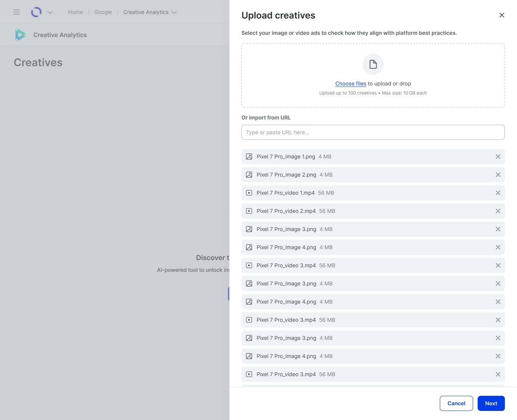Click the circular product logo icon
This screenshot has width=517, height=420.
pos(36,12)
